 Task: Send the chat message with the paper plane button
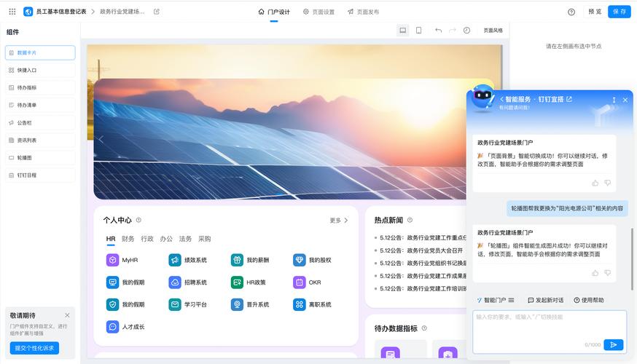(x=614, y=344)
